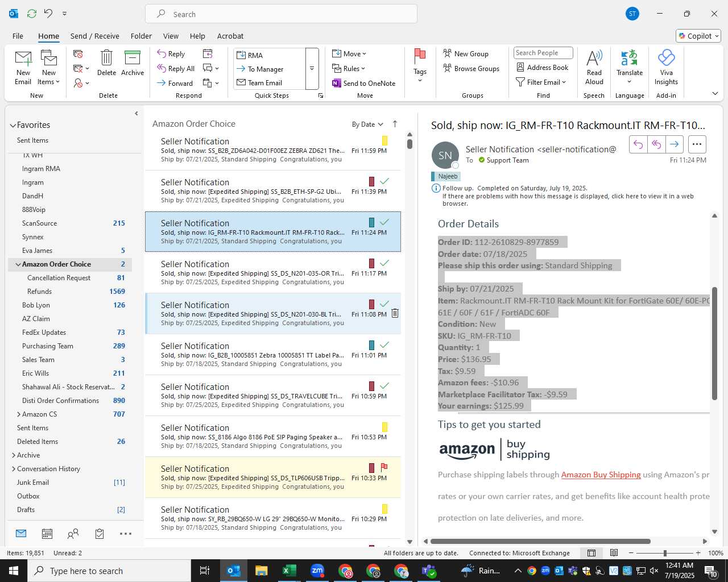Open Microsoft Teams from the taskbar

pos(429,571)
